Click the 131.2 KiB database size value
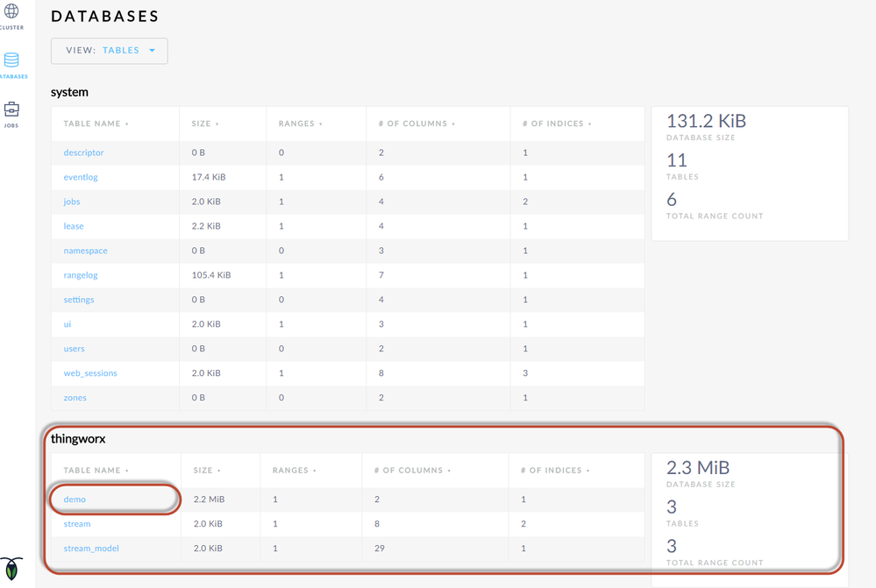Image resolution: width=876 pixels, height=588 pixels. (706, 121)
